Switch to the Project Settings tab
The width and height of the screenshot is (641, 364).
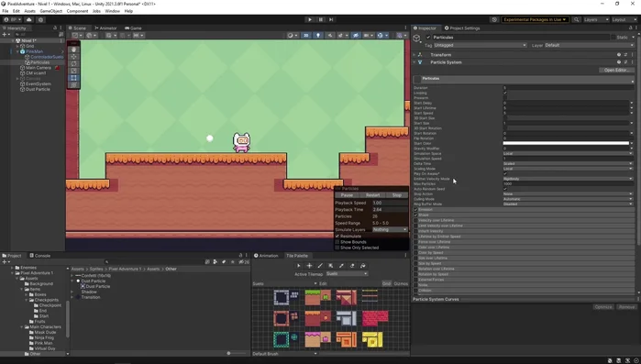coord(462,28)
